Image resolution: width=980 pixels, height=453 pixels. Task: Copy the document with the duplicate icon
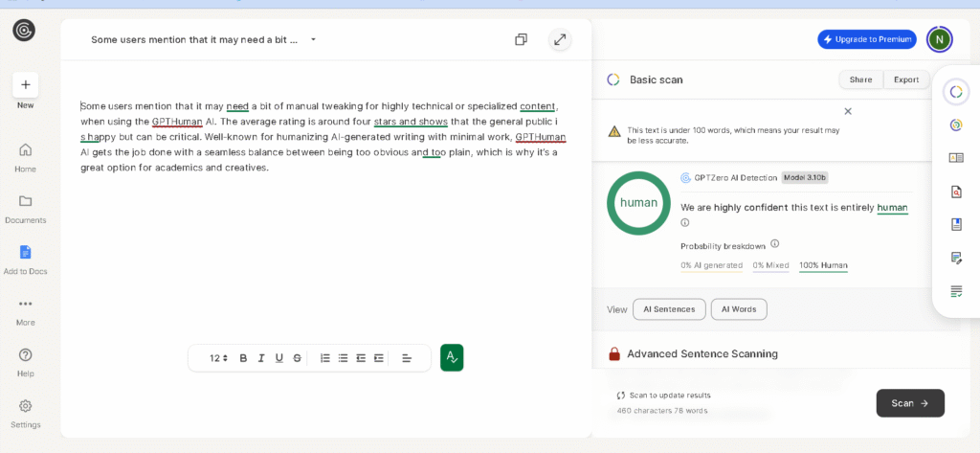521,39
